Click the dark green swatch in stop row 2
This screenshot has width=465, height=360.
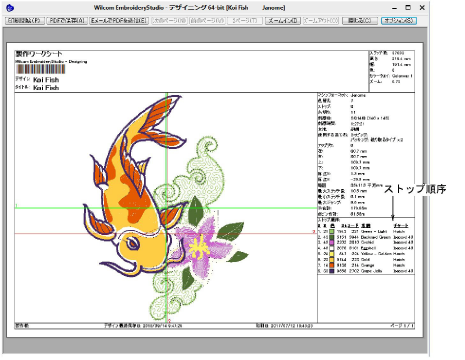(332, 237)
